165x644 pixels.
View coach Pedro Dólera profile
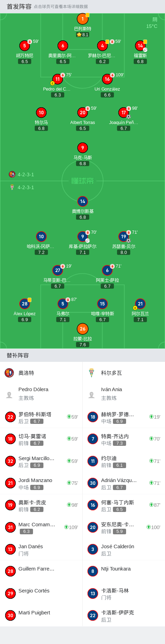[x=41, y=394]
